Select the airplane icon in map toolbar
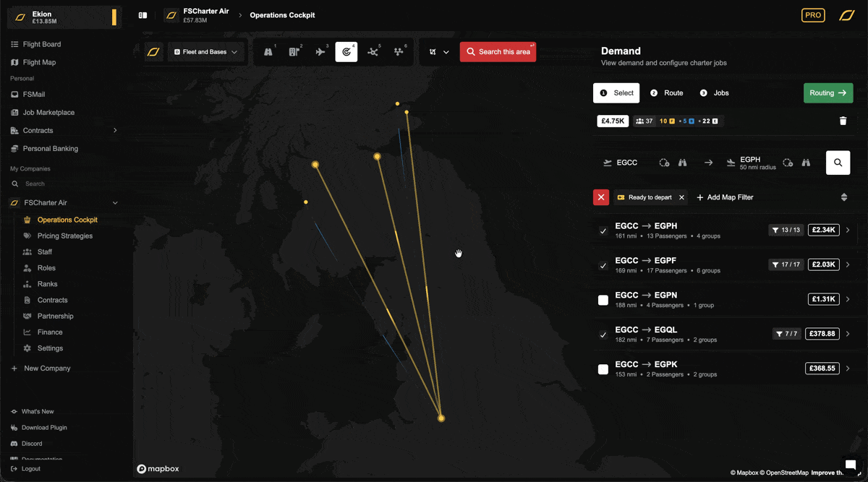Image resolution: width=868 pixels, height=482 pixels. (320, 52)
